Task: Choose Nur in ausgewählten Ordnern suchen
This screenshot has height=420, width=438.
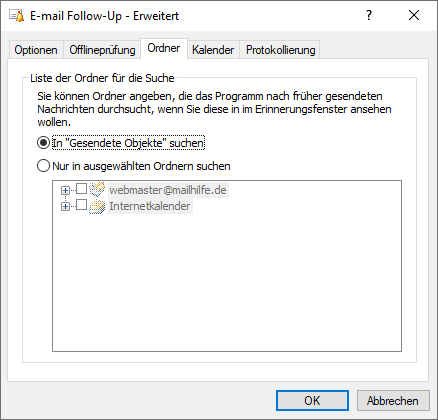Action: point(43,166)
